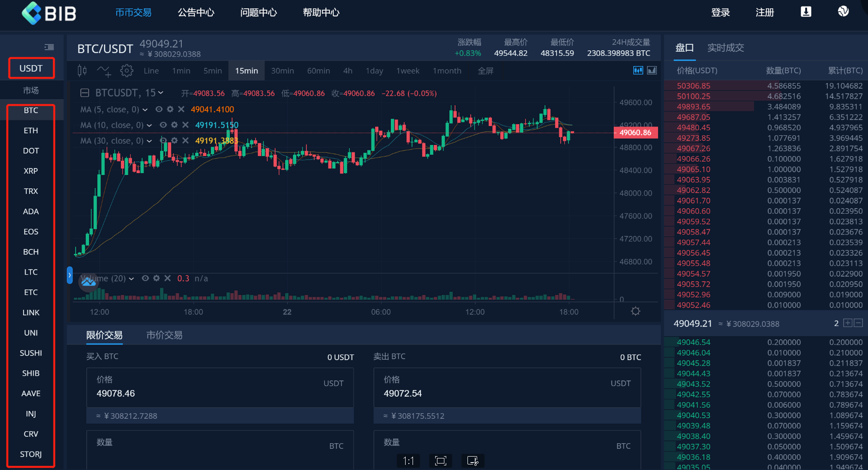Open chart settings gear icon
The height and width of the screenshot is (470, 868).
pos(126,71)
